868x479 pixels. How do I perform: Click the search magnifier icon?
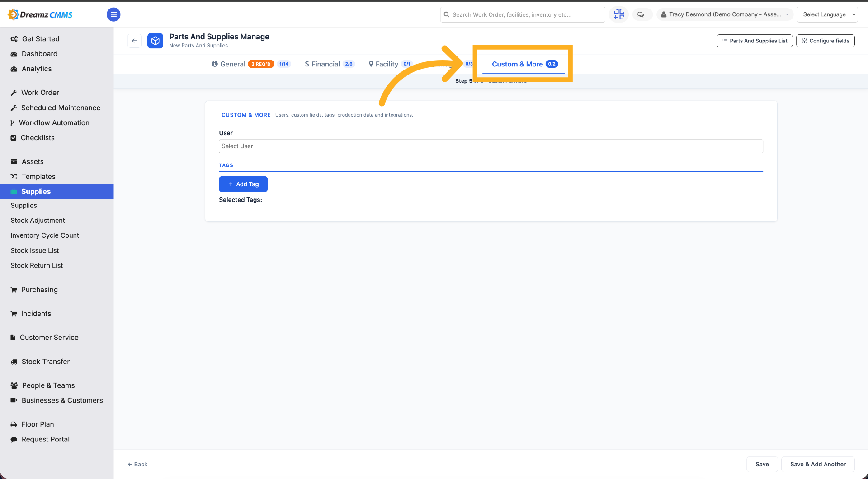[447, 14]
